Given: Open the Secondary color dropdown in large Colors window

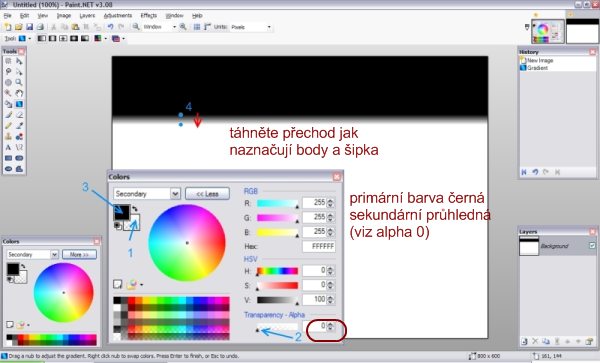Looking at the screenshot, I should pos(147,194).
